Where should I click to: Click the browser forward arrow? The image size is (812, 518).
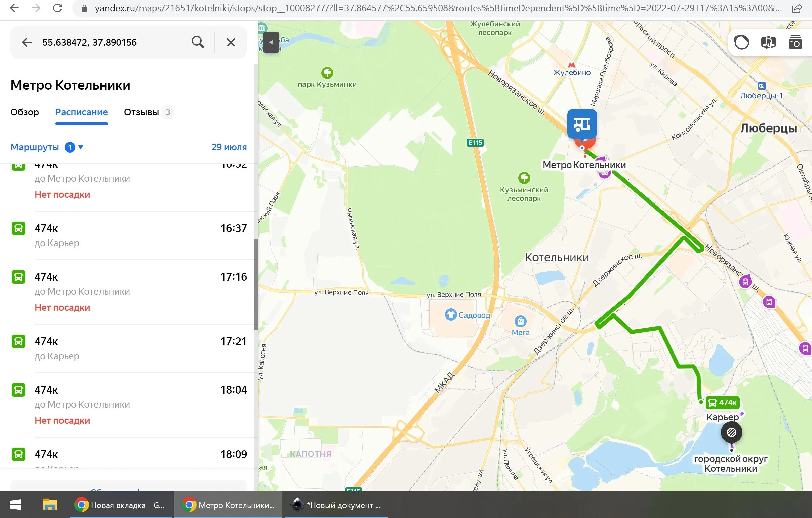(x=36, y=8)
